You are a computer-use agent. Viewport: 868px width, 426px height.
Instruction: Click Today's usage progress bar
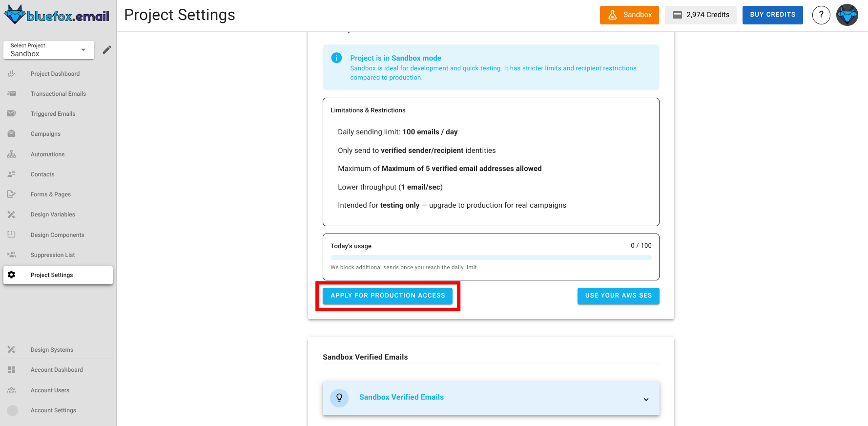(491, 257)
